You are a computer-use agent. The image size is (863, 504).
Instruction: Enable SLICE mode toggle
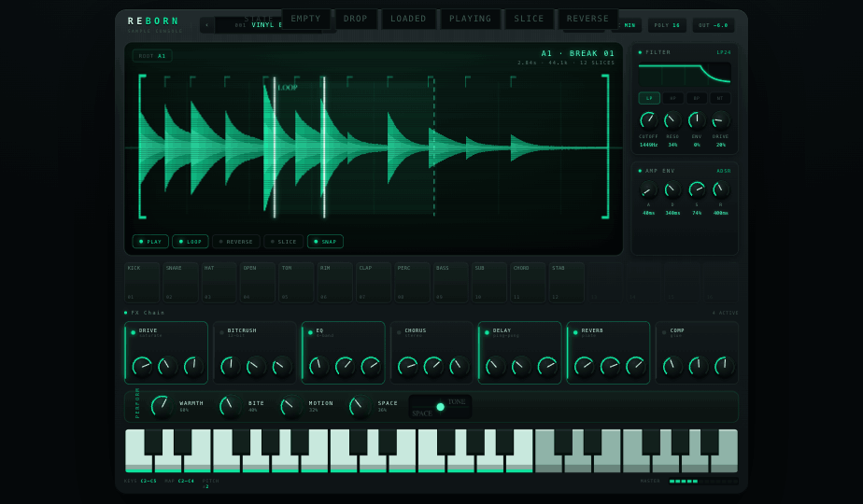coord(283,242)
